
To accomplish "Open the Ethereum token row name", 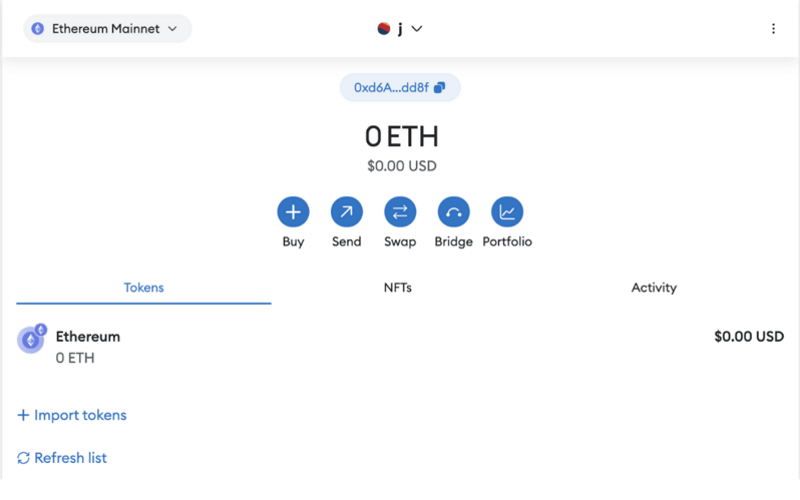I will click(88, 337).
